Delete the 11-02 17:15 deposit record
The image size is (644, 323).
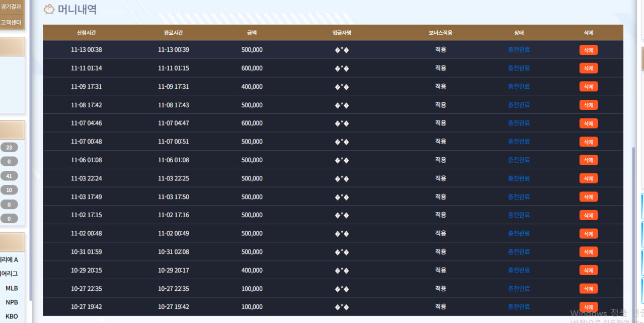pyautogui.click(x=588, y=215)
